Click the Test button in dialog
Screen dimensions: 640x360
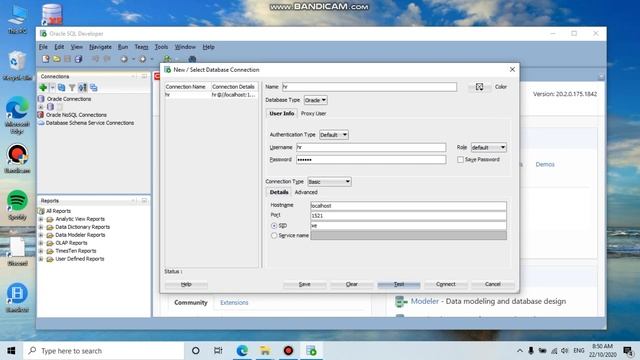(399, 284)
